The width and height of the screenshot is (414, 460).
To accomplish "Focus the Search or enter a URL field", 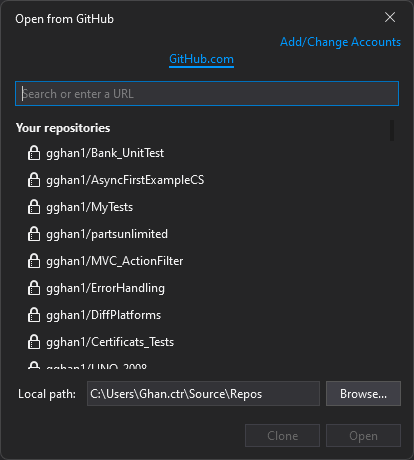I will tap(207, 94).
